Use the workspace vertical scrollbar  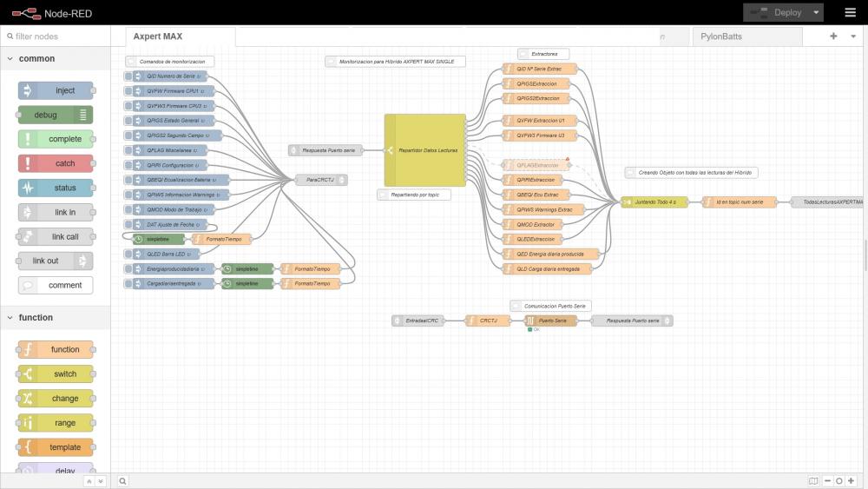tap(865, 255)
